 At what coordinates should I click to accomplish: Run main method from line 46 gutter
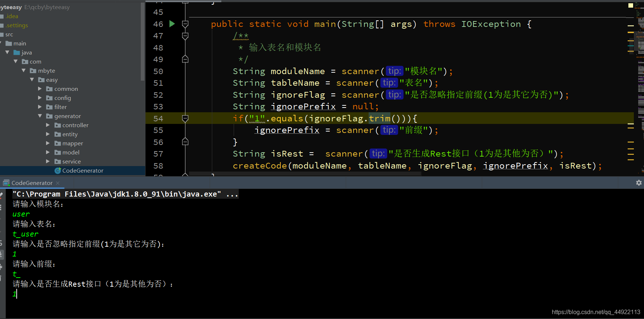pyautogui.click(x=172, y=24)
